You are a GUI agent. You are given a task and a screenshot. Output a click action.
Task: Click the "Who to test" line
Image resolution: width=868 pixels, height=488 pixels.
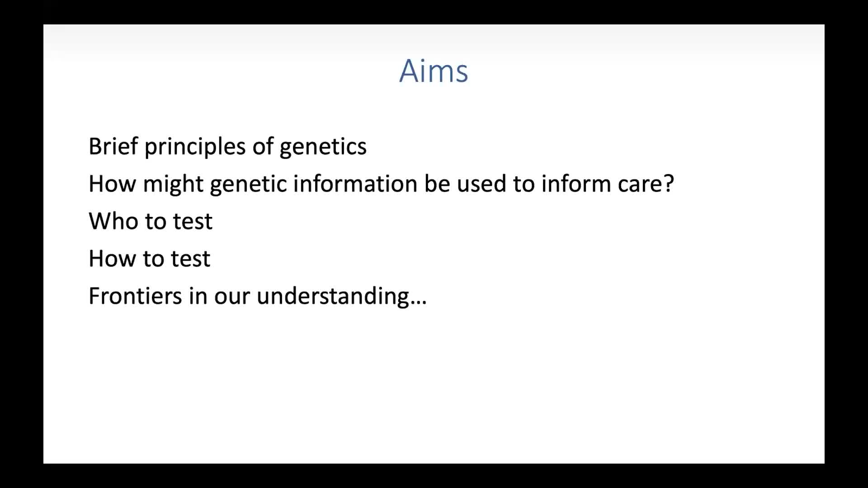(151, 221)
